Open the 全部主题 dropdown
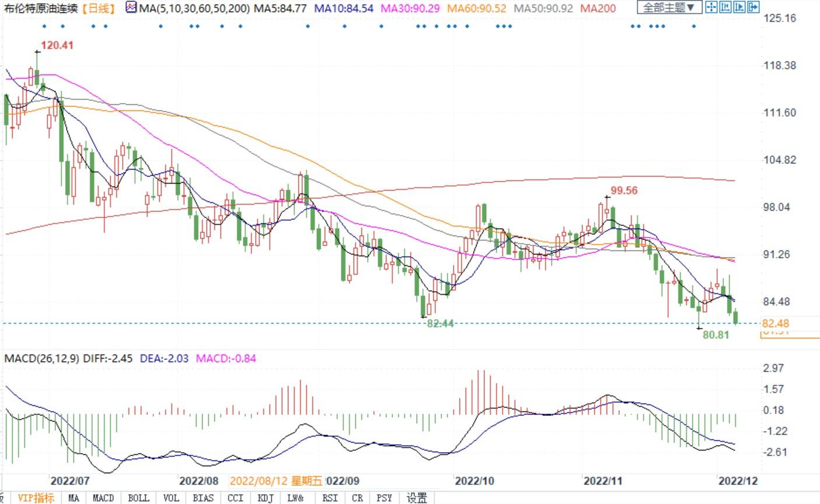 (669, 8)
